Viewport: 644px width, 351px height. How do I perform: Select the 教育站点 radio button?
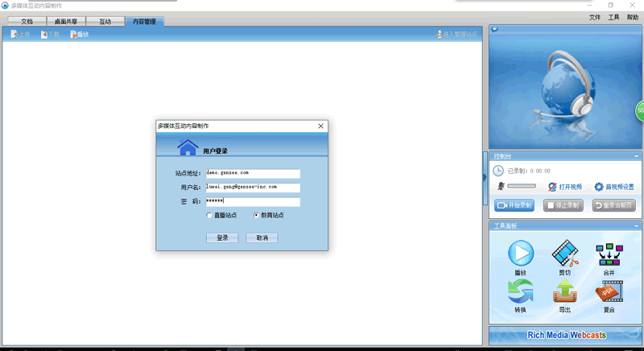click(257, 216)
